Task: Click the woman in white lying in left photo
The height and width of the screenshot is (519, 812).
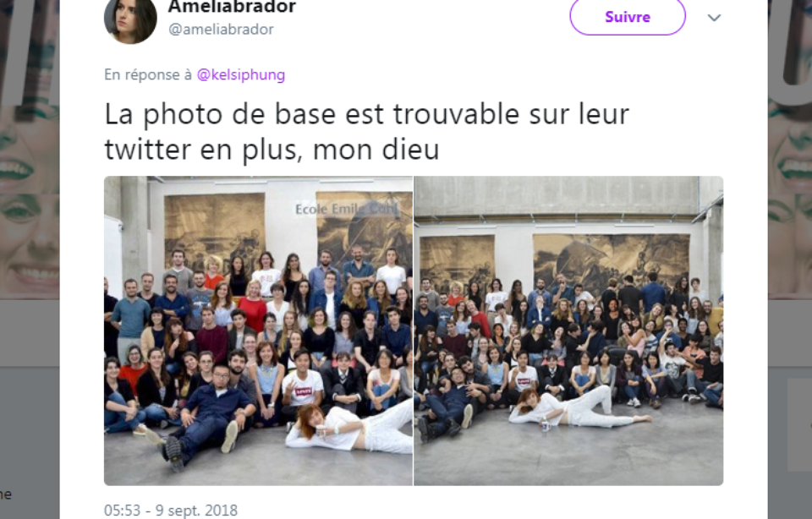Action: 349,427
